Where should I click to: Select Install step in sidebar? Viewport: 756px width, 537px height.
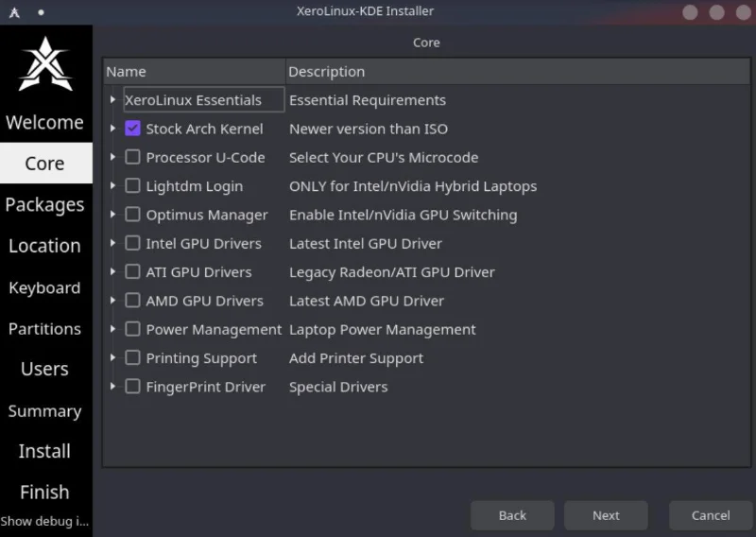click(x=44, y=451)
